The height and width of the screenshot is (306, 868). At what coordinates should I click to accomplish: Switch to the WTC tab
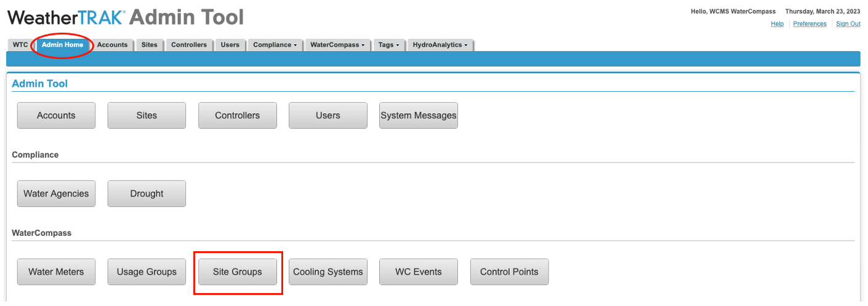coord(20,45)
